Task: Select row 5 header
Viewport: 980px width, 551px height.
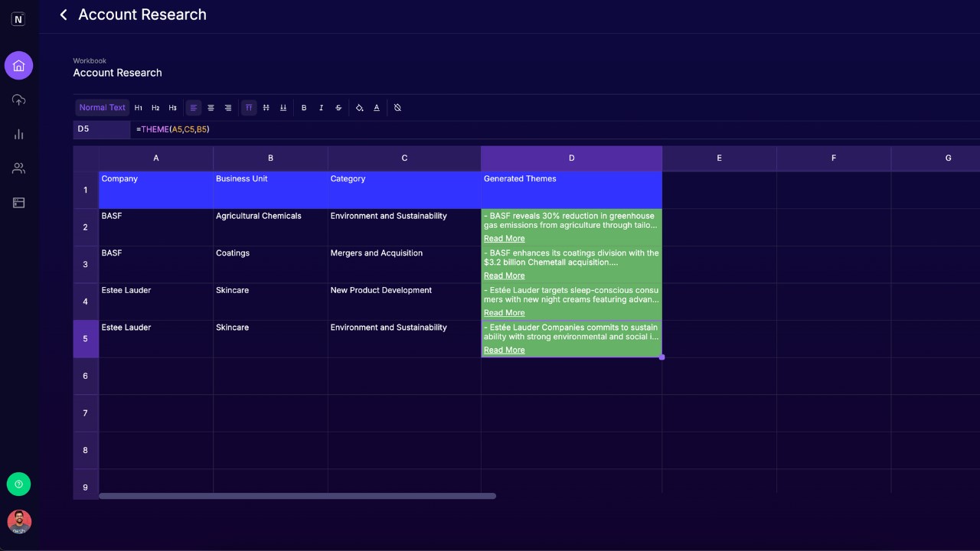Action: [x=86, y=339]
